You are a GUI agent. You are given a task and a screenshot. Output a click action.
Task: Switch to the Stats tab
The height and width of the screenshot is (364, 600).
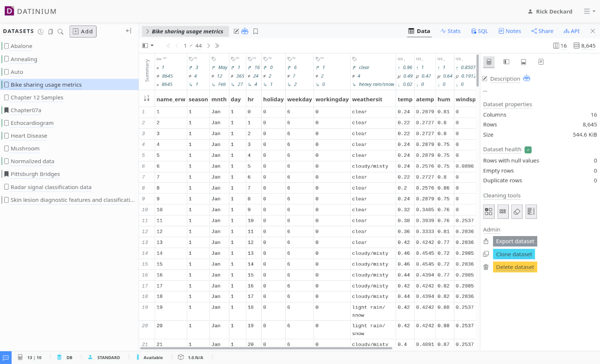click(450, 31)
